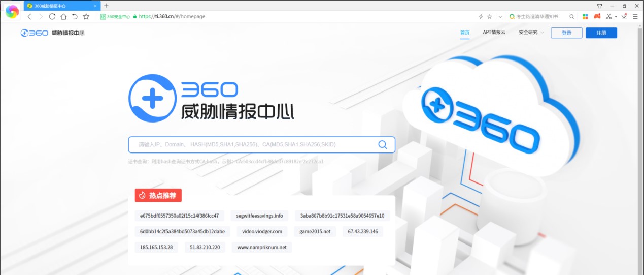644x275 pixels.
Task: Expand the screenshot tool dropdown arrow
Action: pyautogui.click(x=616, y=17)
